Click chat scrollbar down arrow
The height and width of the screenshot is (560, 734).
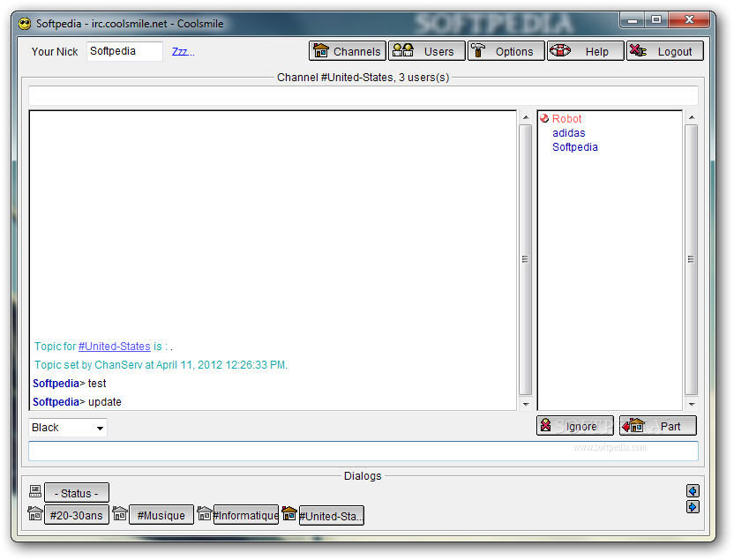pyautogui.click(x=526, y=404)
